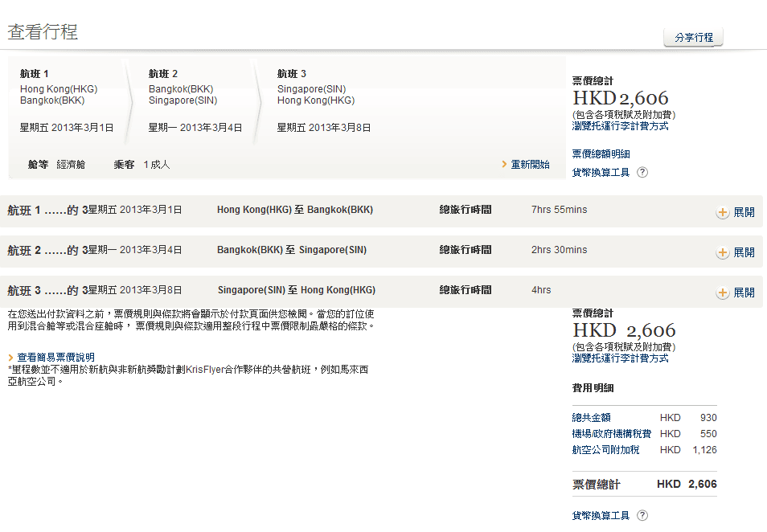
Task: Open the 查看簡易票價說明 link
Action: (55, 357)
